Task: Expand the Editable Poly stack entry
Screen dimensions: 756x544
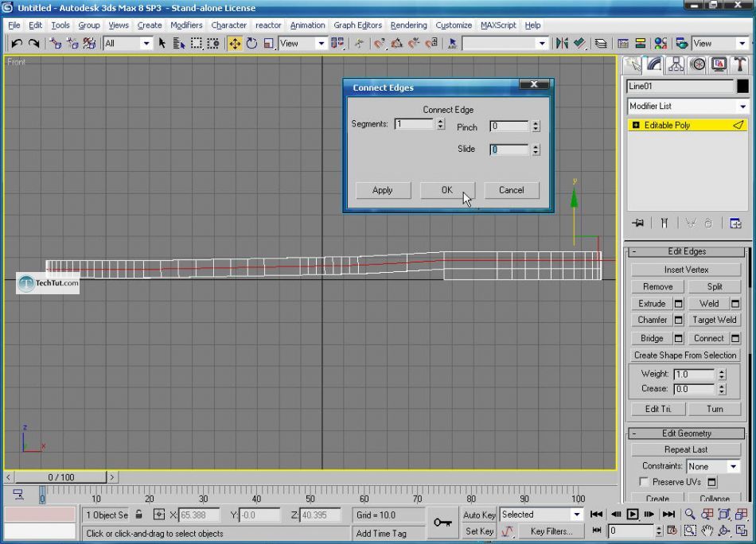Action: click(636, 126)
